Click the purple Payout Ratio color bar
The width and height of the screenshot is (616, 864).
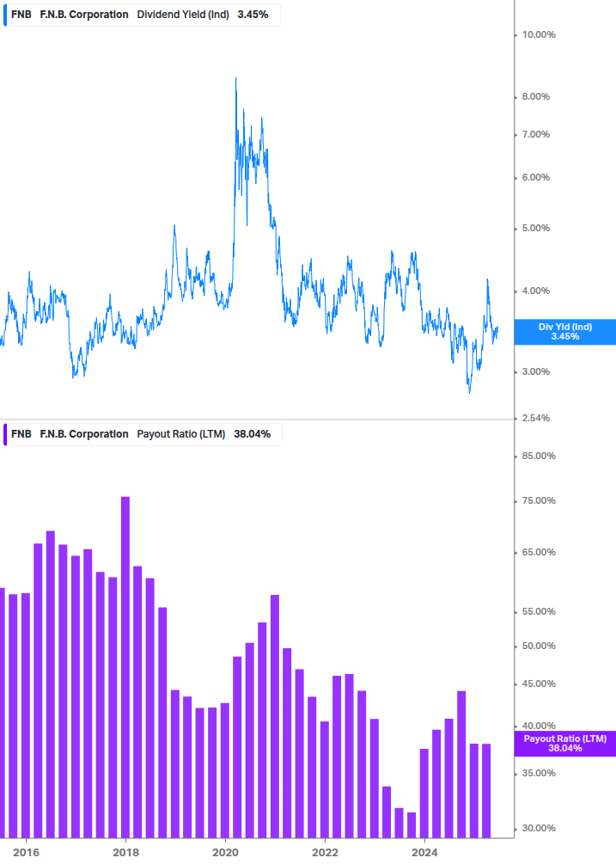(x=5, y=434)
